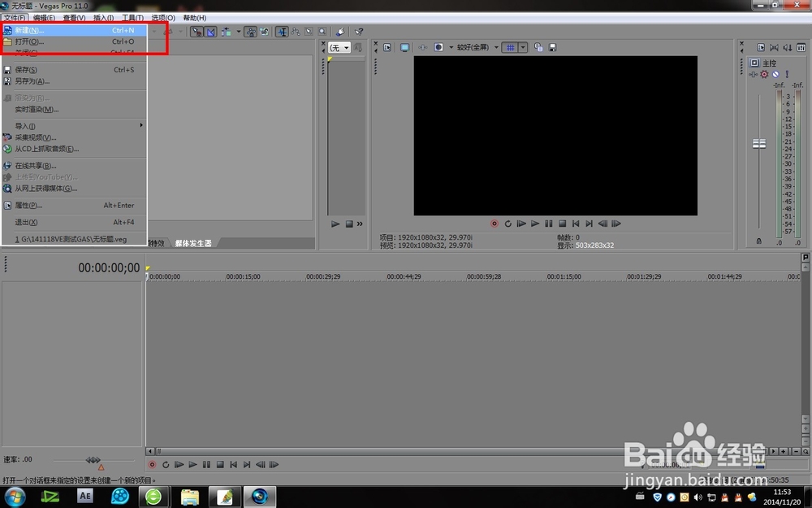Screen dimensions: 812x508
Task: Click record button under video preview
Action: point(494,224)
